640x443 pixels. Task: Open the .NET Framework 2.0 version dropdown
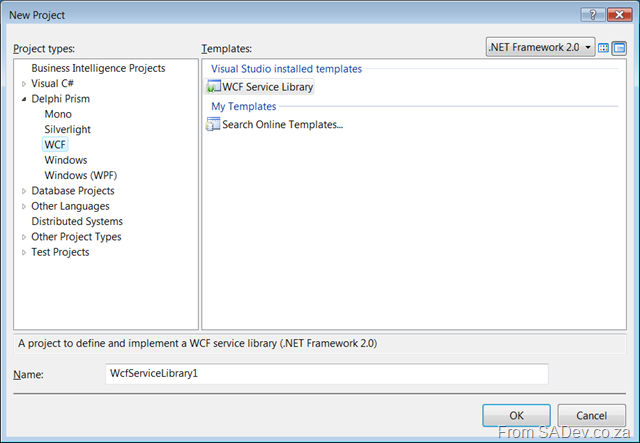(540, 47)
